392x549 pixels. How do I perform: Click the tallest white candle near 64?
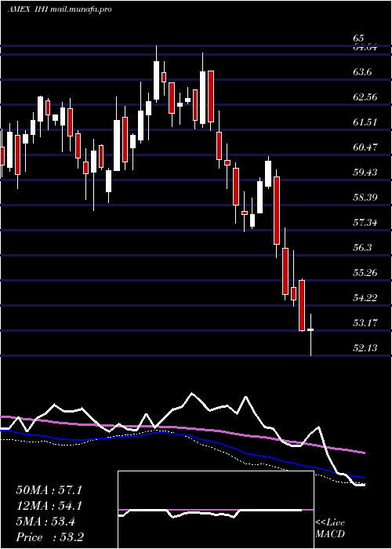pos(156,74)
